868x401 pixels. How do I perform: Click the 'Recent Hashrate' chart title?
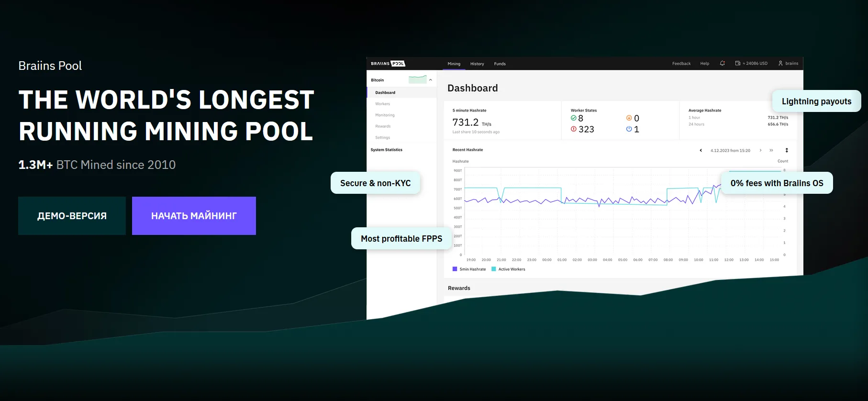(x=467, y=150)
